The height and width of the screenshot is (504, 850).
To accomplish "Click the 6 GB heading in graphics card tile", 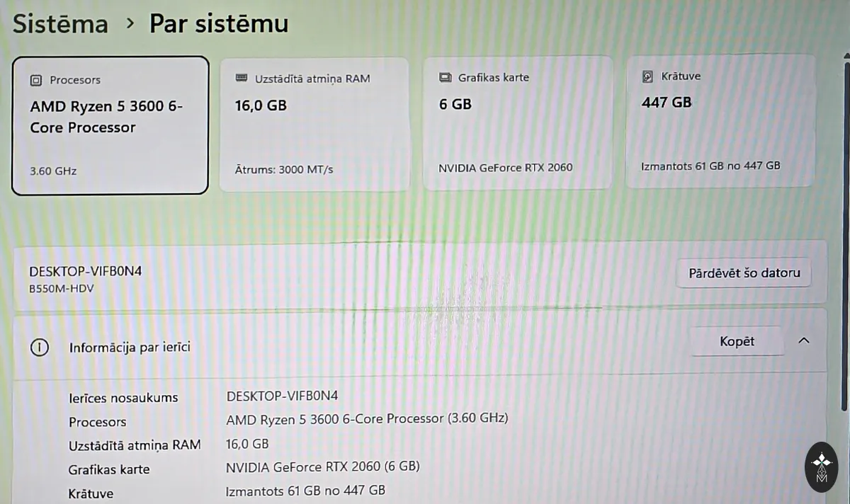I will coord(455,104).
